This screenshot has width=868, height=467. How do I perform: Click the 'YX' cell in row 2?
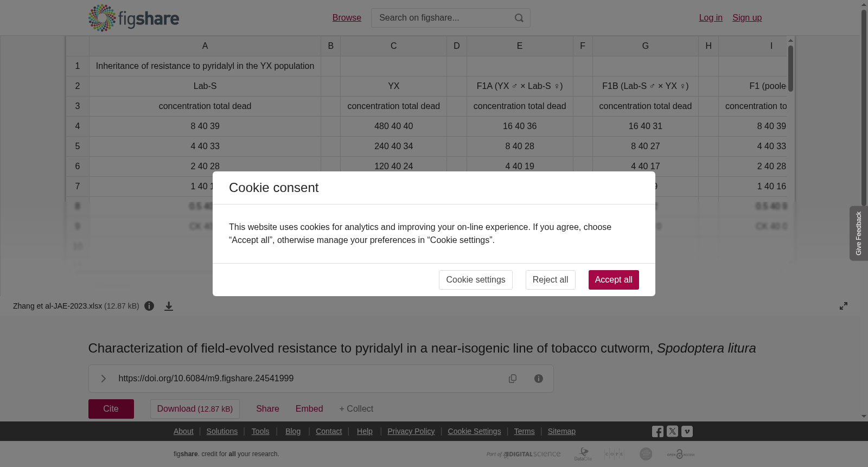click(394, 86)
